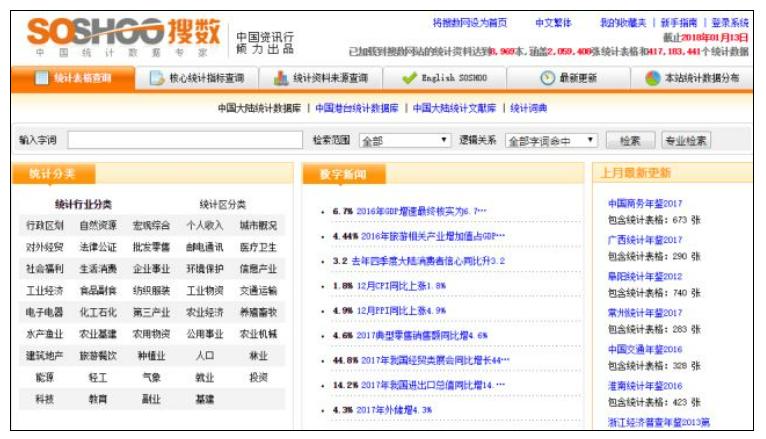Open 中国交通年鉴2016 link
The image size is (766, 439).
click(x=645, y=349)
